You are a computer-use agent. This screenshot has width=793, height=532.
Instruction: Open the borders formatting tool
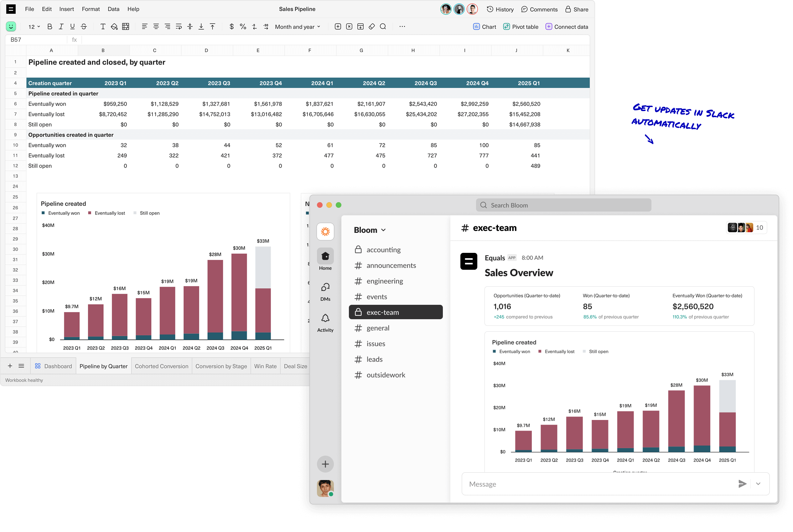125,27
